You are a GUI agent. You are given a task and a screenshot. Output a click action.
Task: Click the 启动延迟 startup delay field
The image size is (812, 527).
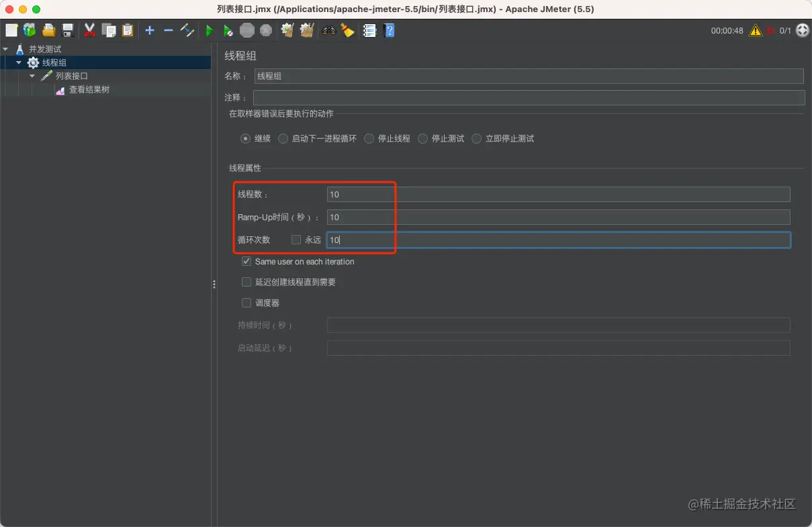click(558, 348)
